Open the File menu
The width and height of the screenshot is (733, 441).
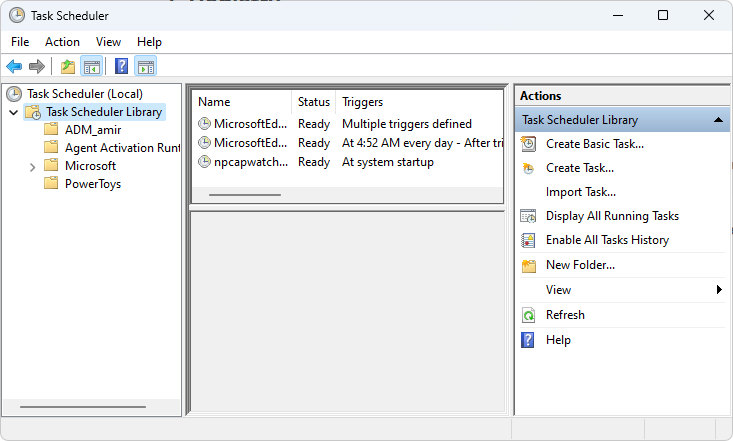pos(20,42)
